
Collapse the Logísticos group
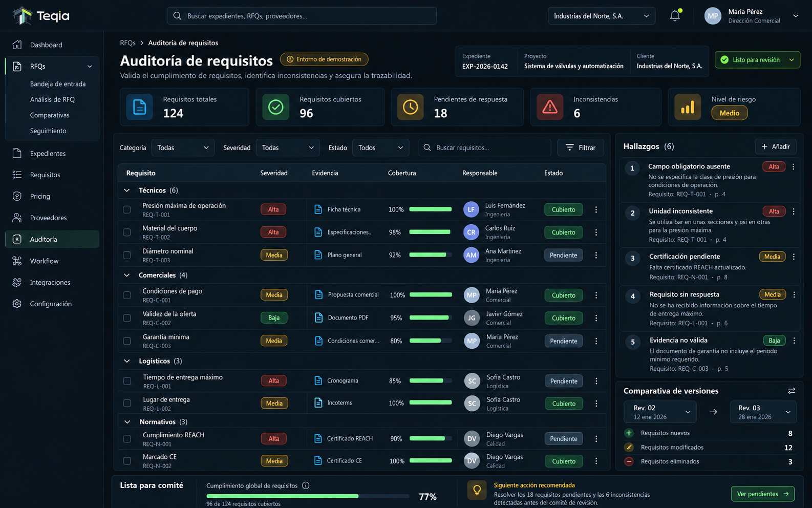tap(127, 361)
